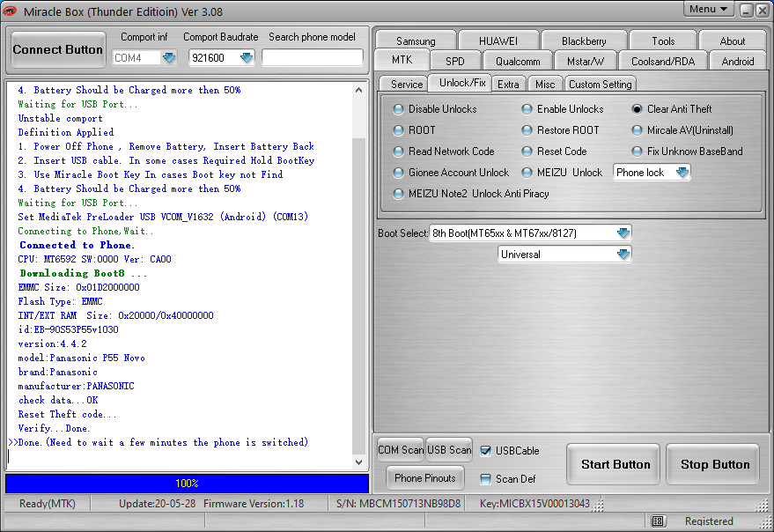Open the Qualcomm tab
Viewport: 774px width, 532px height.
(x=517, y=62)
